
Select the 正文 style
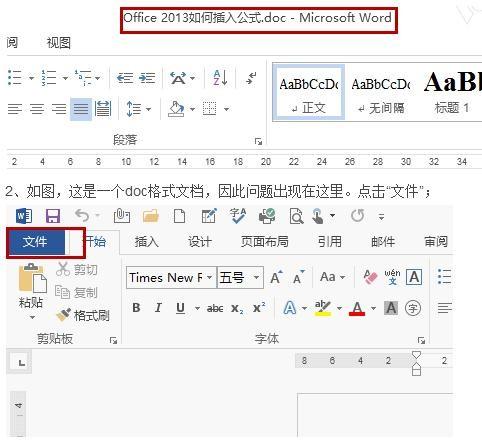coord(308,93)
